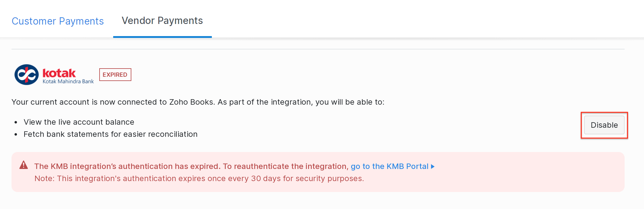Click the pink alert banner background

click(514, 182)
